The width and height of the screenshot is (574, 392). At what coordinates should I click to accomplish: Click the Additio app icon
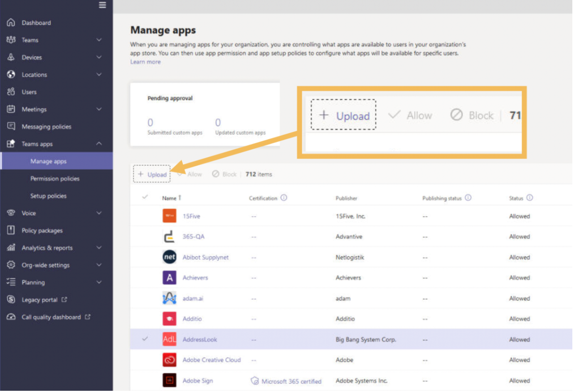click(170, 318)
